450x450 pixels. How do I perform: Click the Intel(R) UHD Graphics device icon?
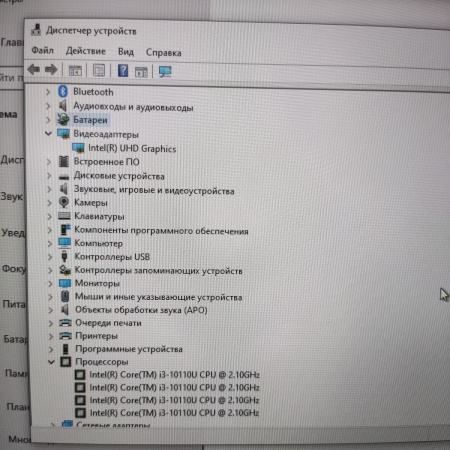tap(78, 148)
